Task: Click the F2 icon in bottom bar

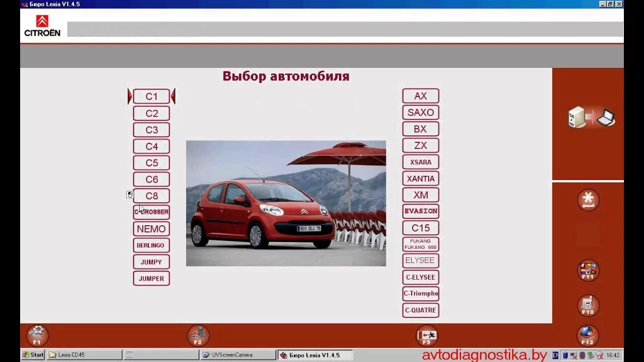Action: pos(198,336)
